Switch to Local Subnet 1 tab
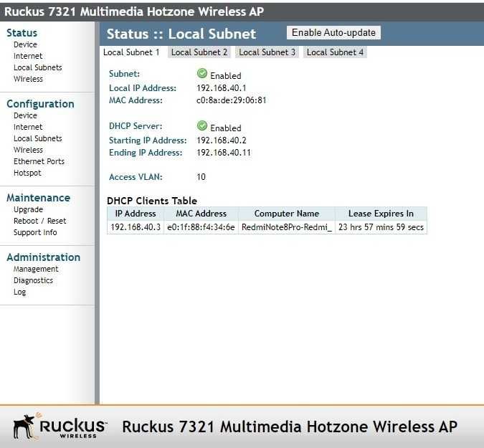 131,52
